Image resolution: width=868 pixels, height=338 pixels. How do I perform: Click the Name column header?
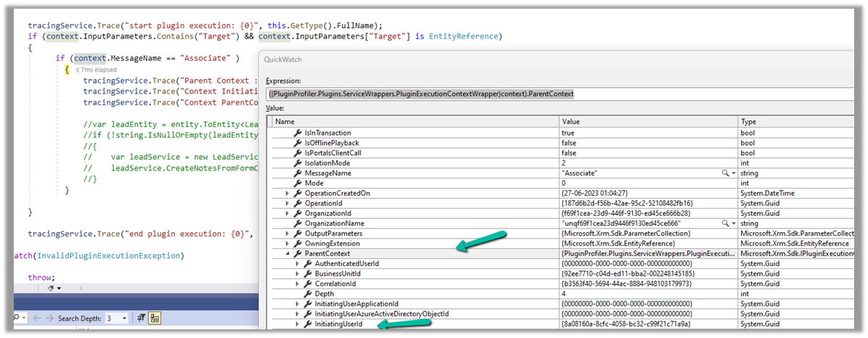(x=285, y=122)
